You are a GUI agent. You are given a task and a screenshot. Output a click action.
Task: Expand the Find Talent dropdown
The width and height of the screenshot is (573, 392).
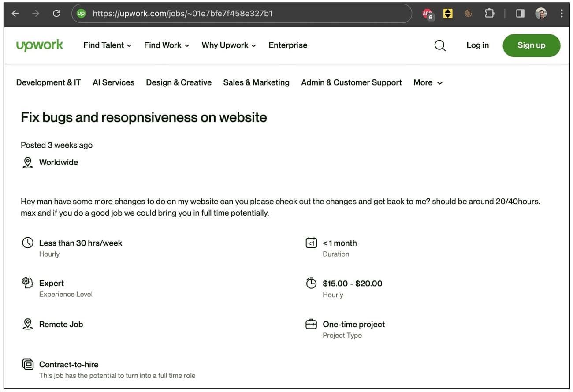pyautogui.click(x=107, y=45)
